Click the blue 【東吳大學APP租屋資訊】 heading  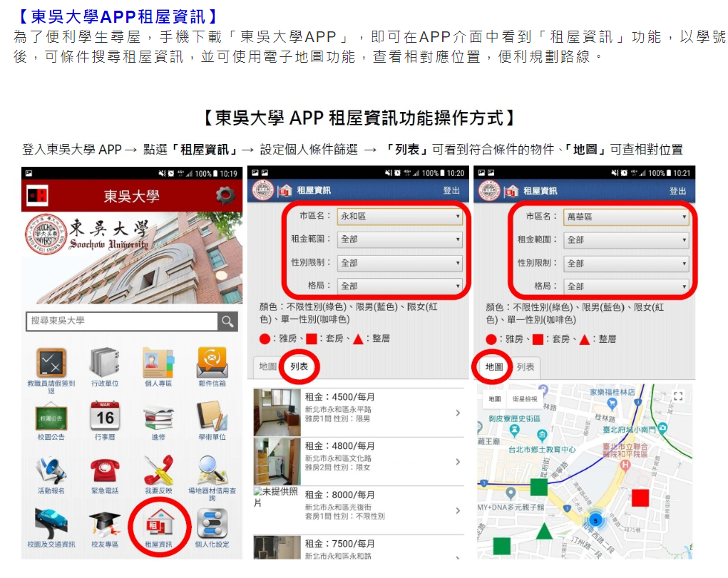(x=116, y=16)
